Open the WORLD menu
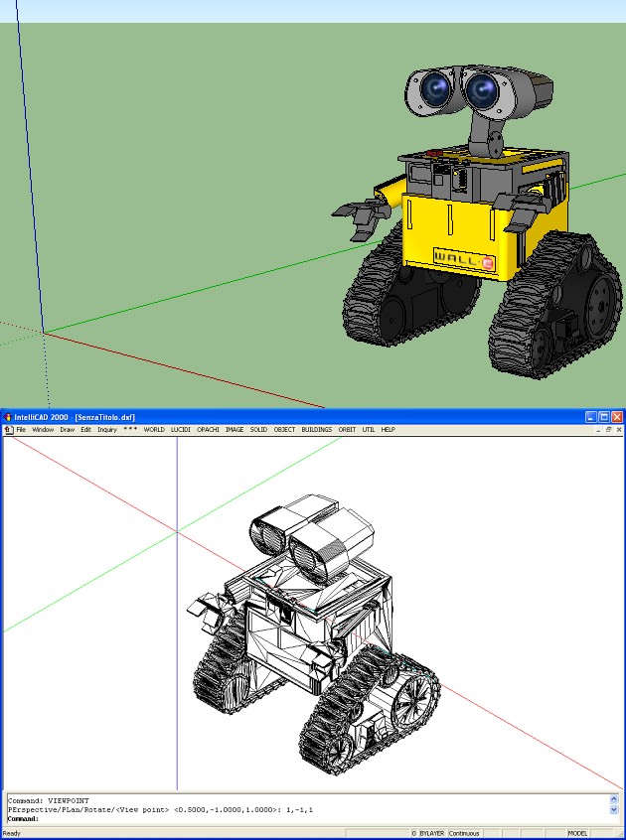Viewport: 626px width, 840px height. (x=154, y=430)
